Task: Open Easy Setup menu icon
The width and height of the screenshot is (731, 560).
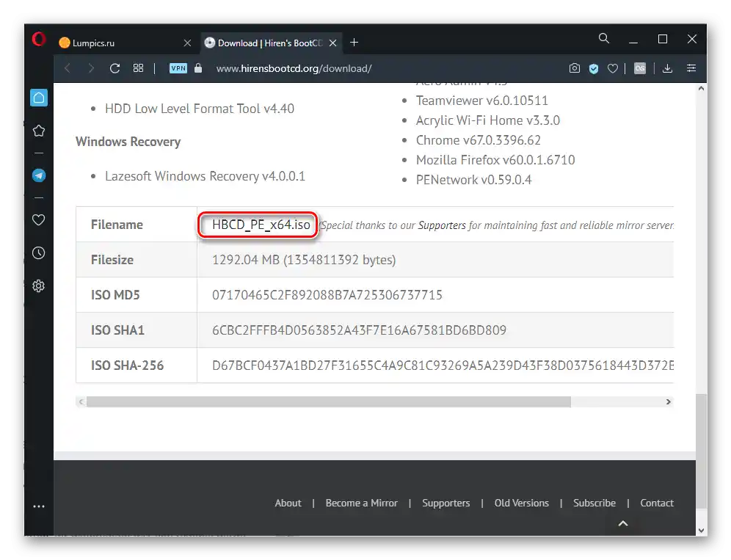Action: point(691,68)
